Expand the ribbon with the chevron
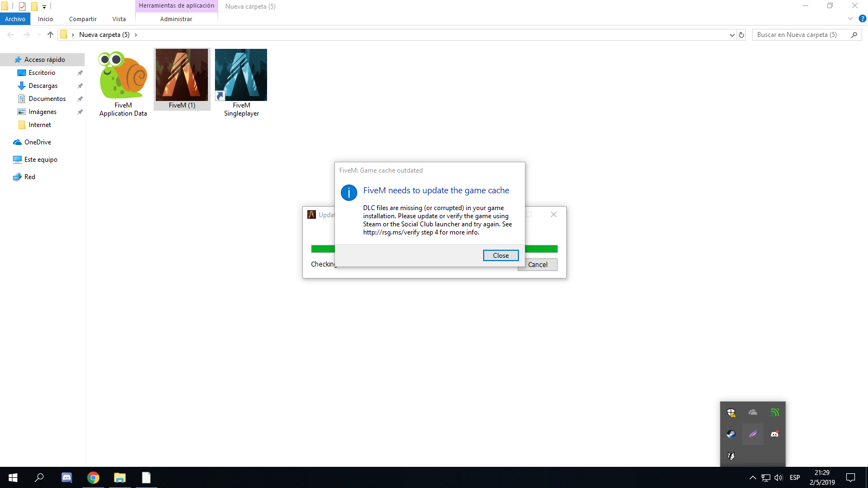This screenshot has height=488, width=868. click(851, 18)
